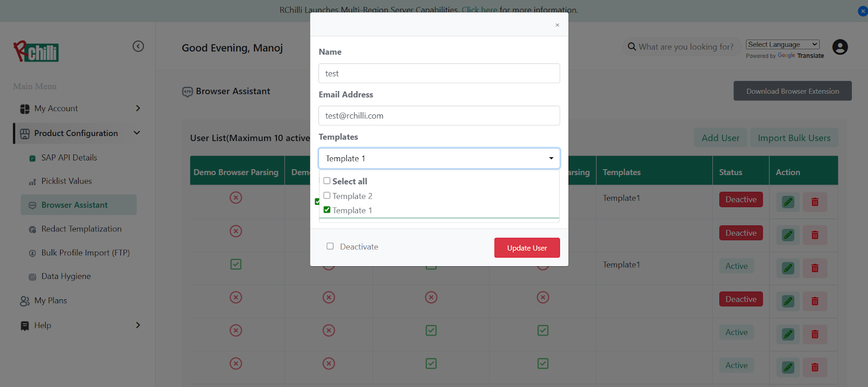This screenshot has width=868, height=387.
Task: Dismiss the announcement banner
Action: point(862,11)
